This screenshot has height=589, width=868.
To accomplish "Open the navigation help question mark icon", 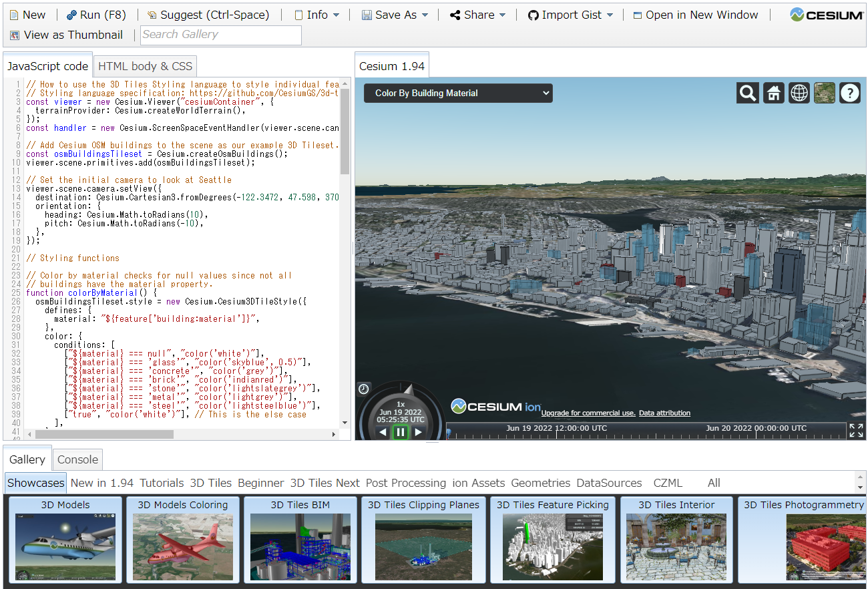I will click(849, 93).
